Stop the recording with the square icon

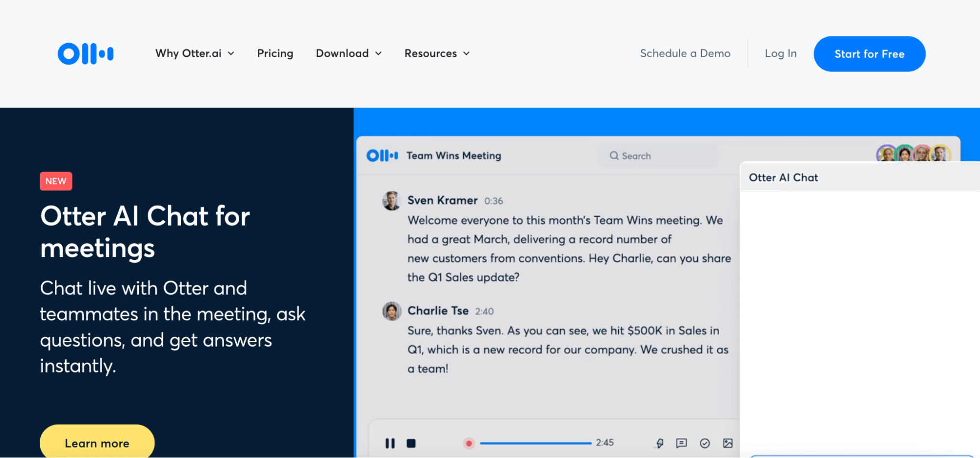coord(411,443)
